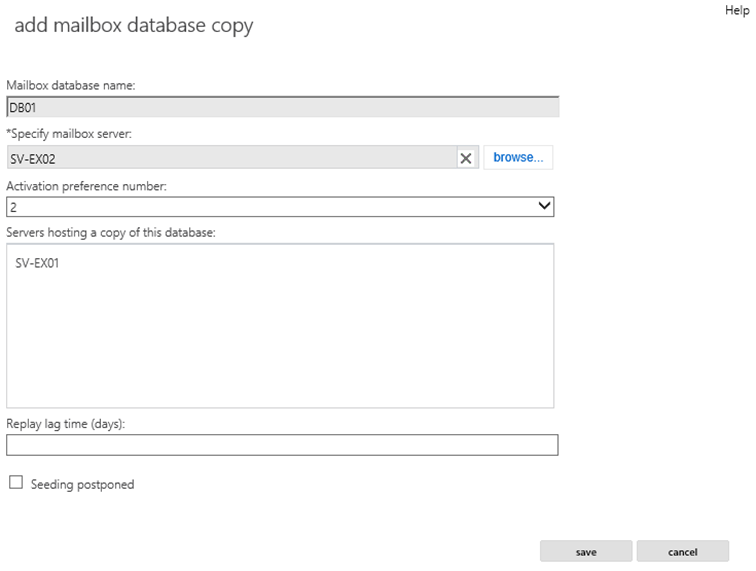Click the Specify mailbox server label

(69, 134)
